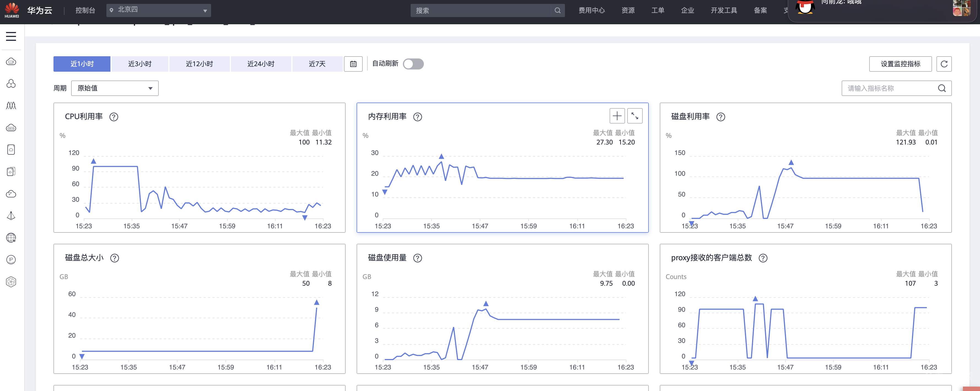Click the 设置监控指标 button
This screenshot has height=391, width=980.
(900, 64)
